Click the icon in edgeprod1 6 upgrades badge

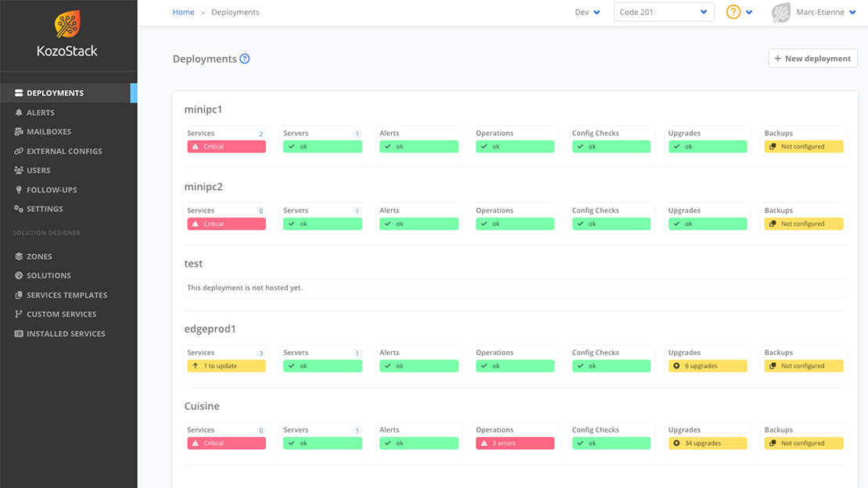pos(676,366)
